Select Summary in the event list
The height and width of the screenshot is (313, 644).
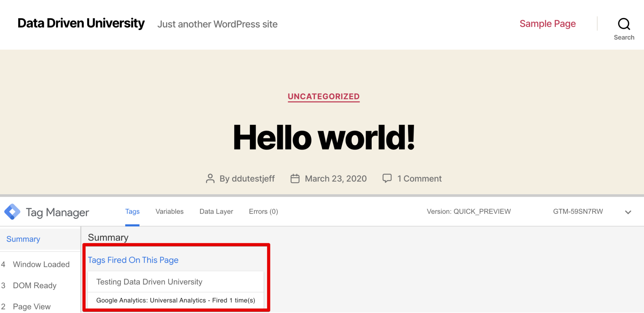click(23, 239)
